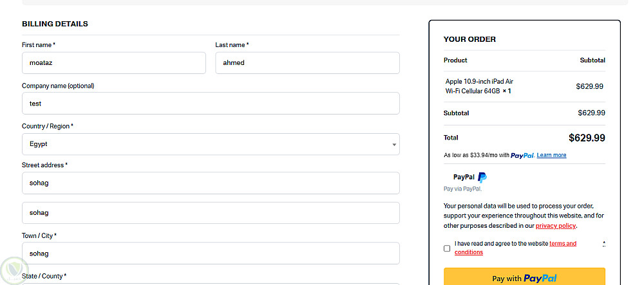Click the PayPal wordmark in the installment message

point(522,155)
